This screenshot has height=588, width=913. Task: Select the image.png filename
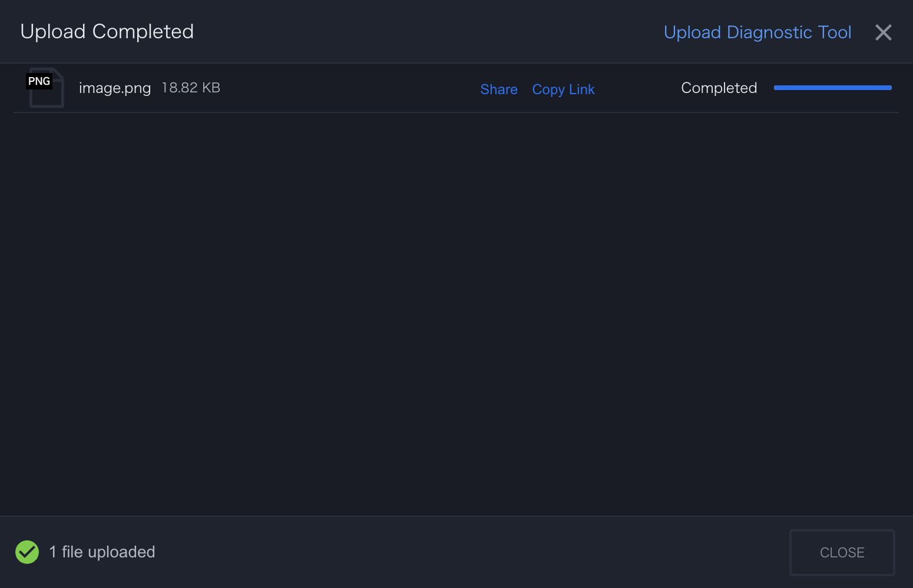pos(115,88)
